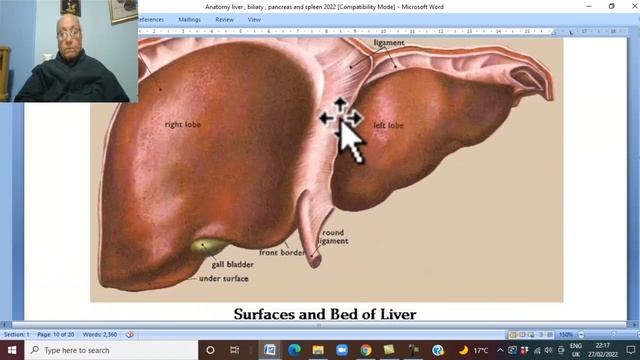Screen dimensions: 640x360
Task: Click the Page: 10 of 20 indicator
Action: (56, 334)
